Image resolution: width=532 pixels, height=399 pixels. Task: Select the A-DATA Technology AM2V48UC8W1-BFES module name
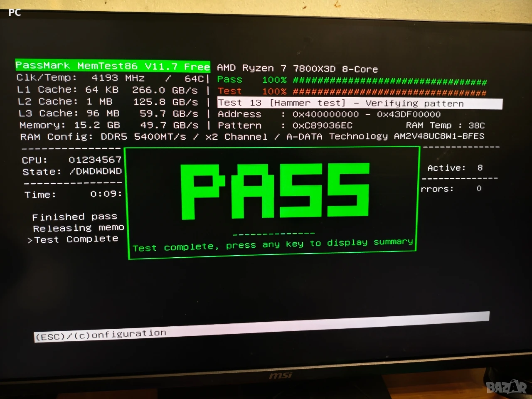point(385,136)
